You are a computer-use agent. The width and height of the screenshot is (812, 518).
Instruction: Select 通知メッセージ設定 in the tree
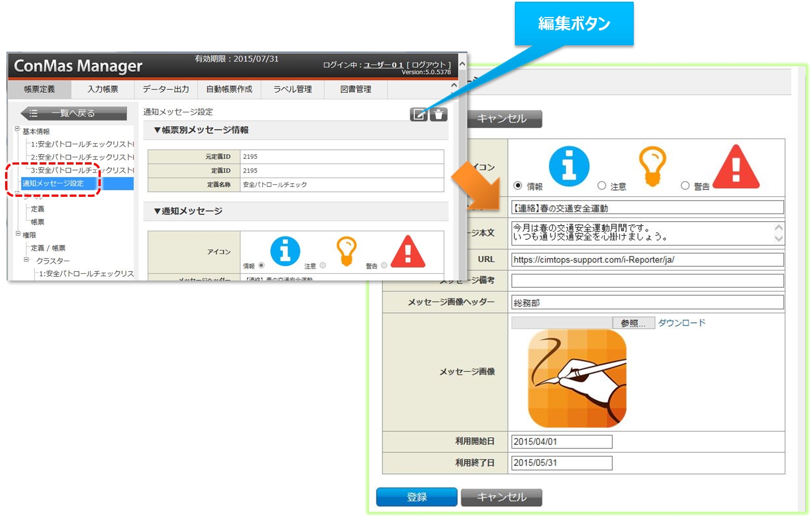click(77, 183)
